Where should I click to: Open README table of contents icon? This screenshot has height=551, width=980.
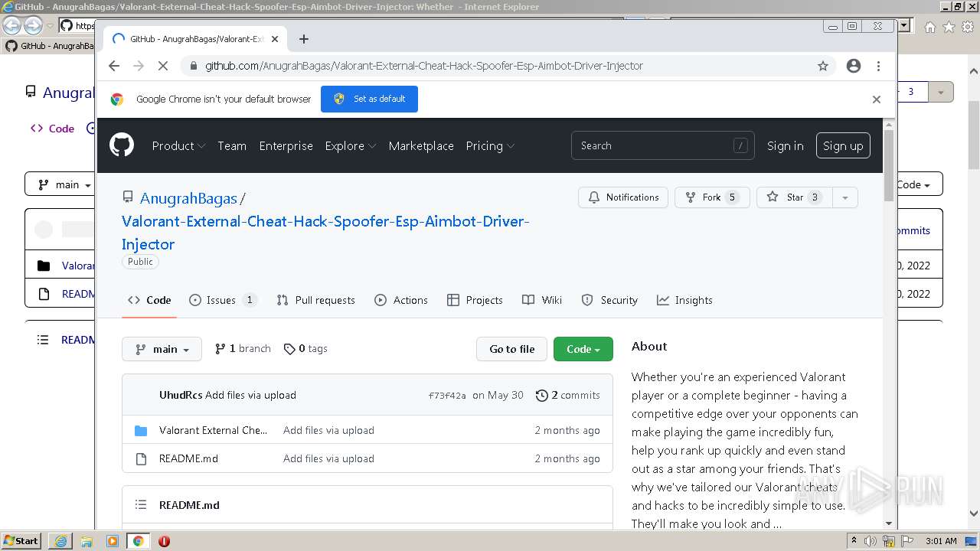(x=141, y=505)
